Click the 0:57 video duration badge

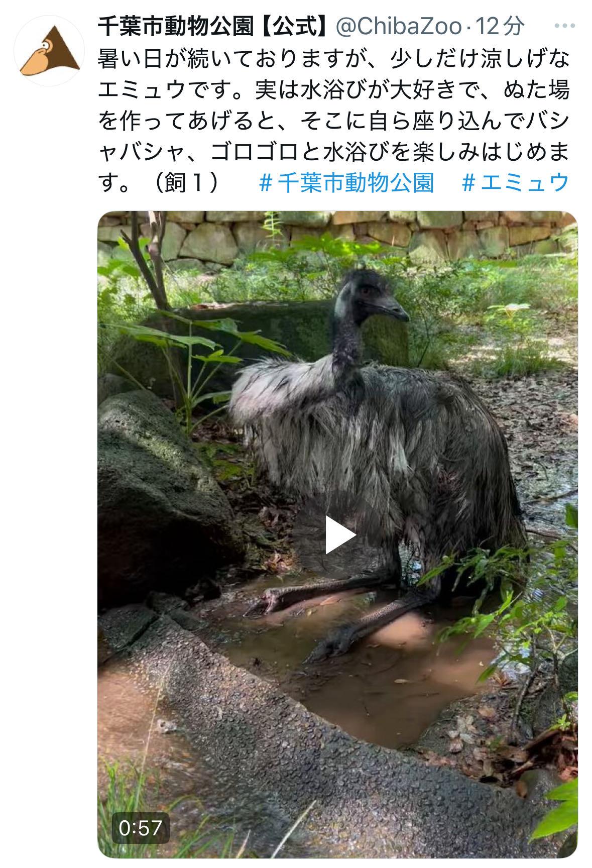pyautogui.click(x=140, y=828)
